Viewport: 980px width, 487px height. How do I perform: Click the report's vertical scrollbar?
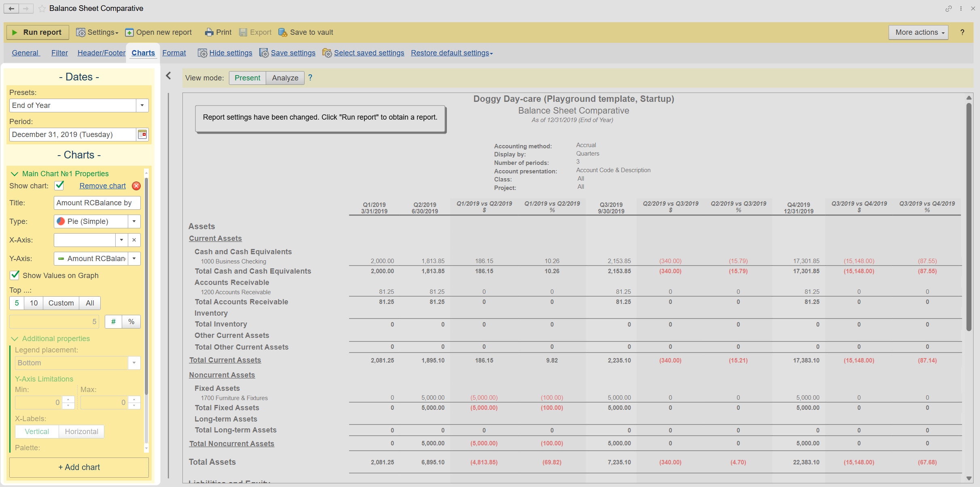969,217
